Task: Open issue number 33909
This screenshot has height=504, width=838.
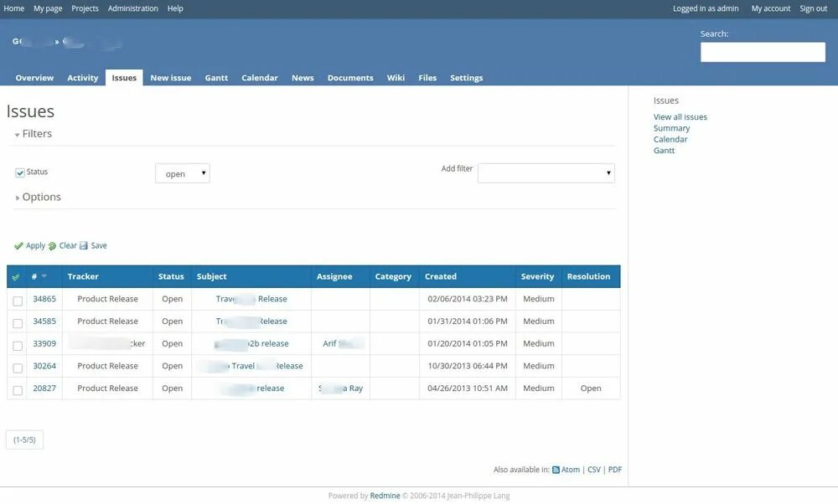Action: tap(44, 344)
